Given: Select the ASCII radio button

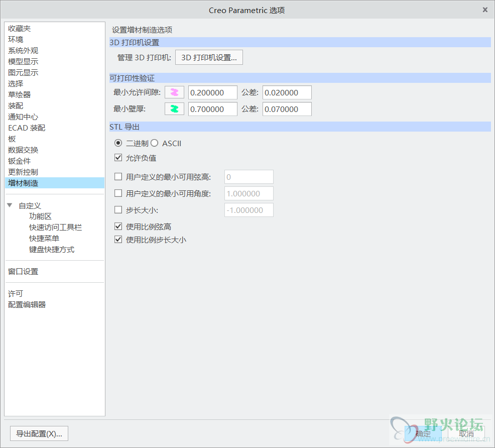Looking at the screenshot, I should (x=154, y=143).
